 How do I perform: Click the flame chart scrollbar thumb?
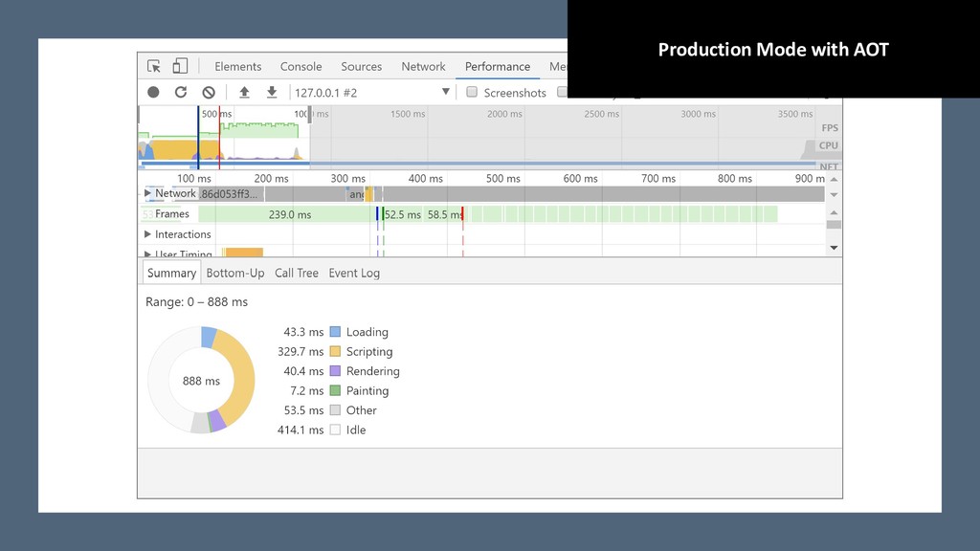click(x=834, y=224)
